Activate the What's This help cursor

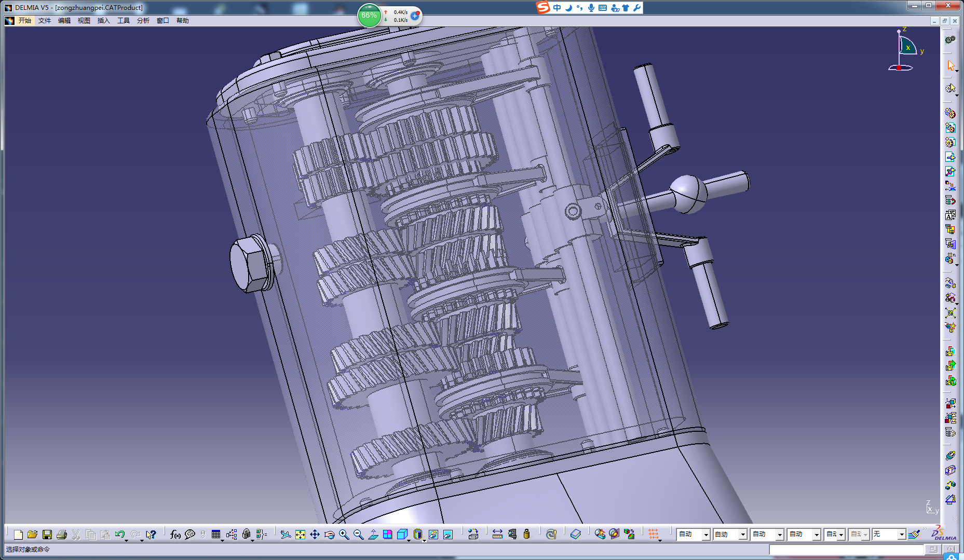(151, 535)
